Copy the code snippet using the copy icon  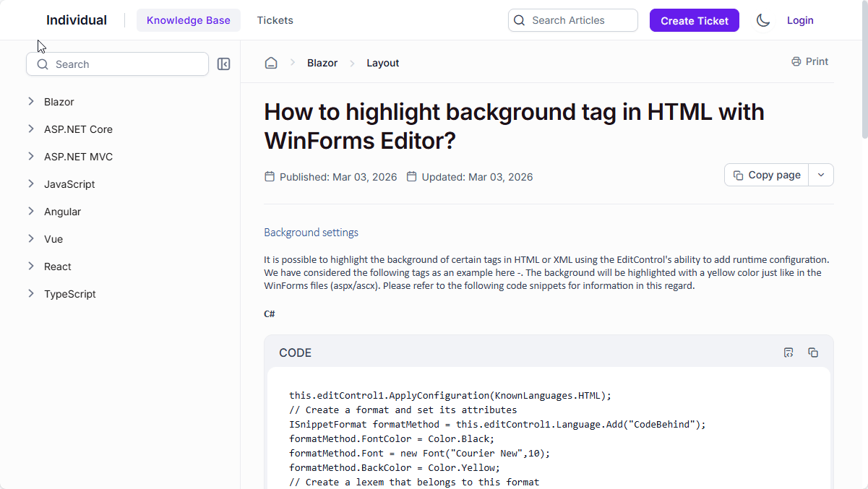coord(813,352)
